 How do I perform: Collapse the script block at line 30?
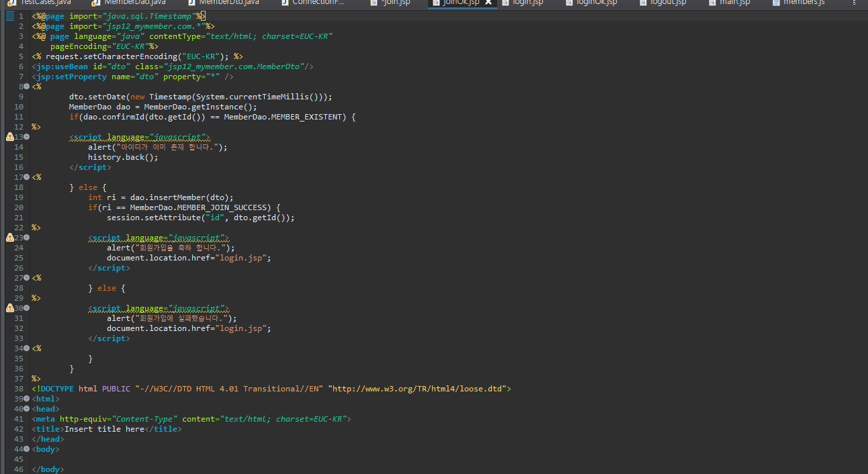[27, 308]
